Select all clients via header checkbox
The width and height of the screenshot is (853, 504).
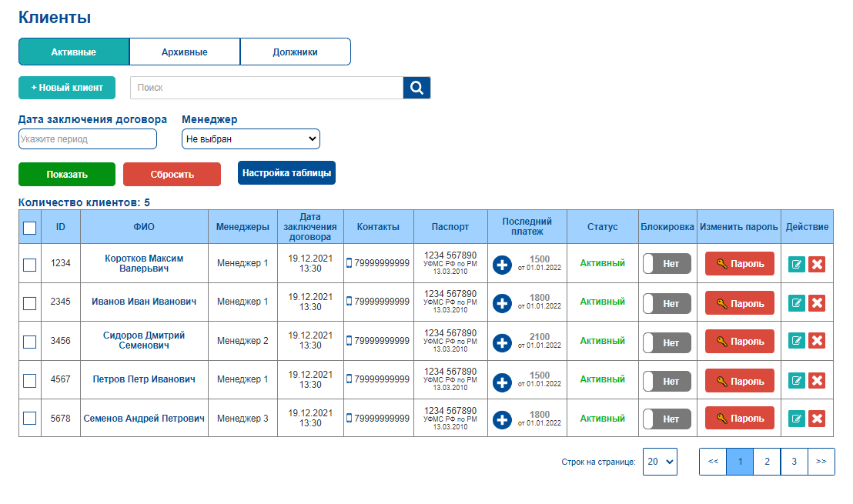[x=30, y=228]
